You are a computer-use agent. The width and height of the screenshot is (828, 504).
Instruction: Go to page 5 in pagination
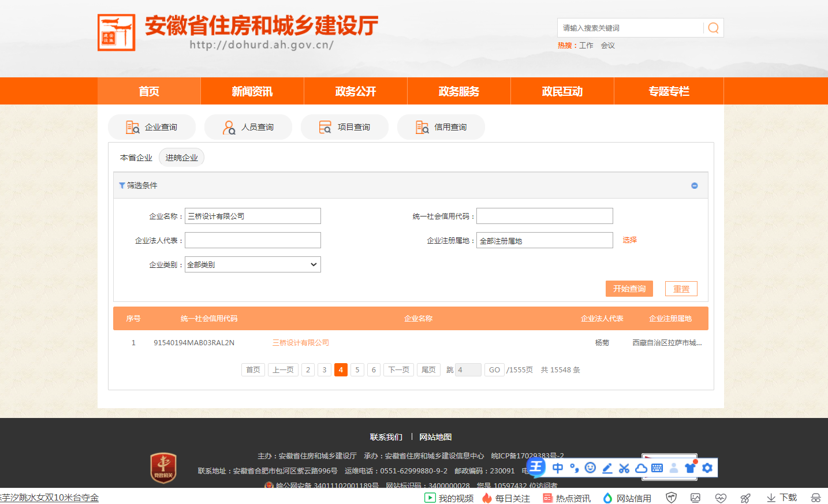pos(357,369)
